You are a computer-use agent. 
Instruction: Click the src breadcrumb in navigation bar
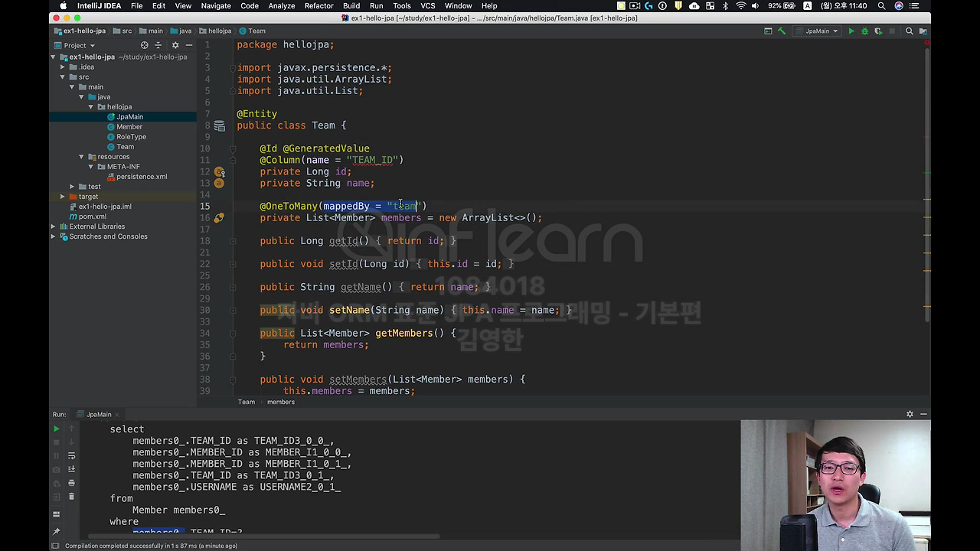coord(122,31)
